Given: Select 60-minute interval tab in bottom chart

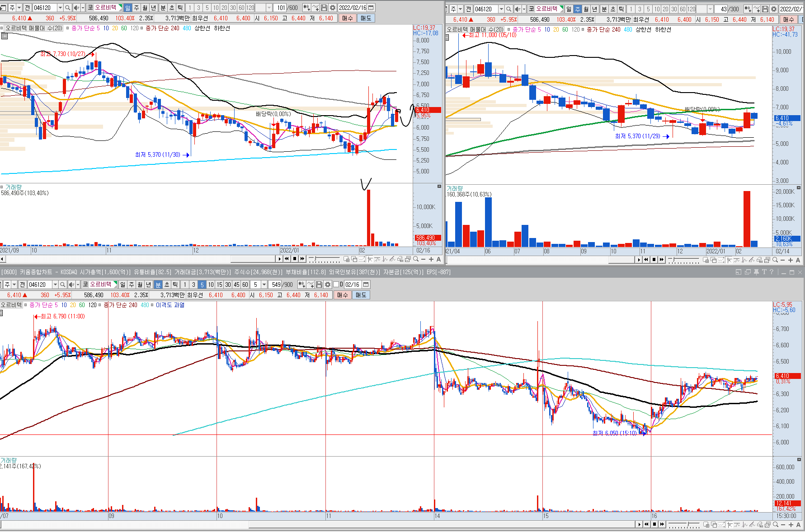Looking at the screenshot, I should click(245, 285).
